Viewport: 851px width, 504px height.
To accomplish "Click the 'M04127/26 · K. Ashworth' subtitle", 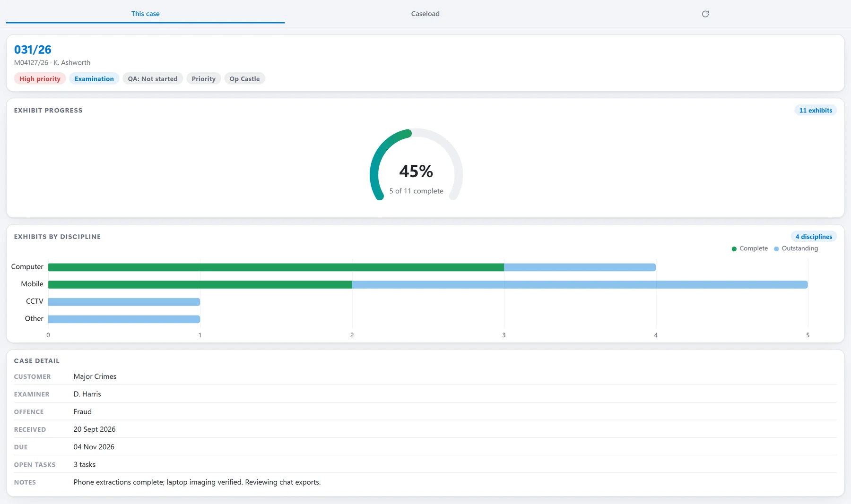I will pos(52,62).
